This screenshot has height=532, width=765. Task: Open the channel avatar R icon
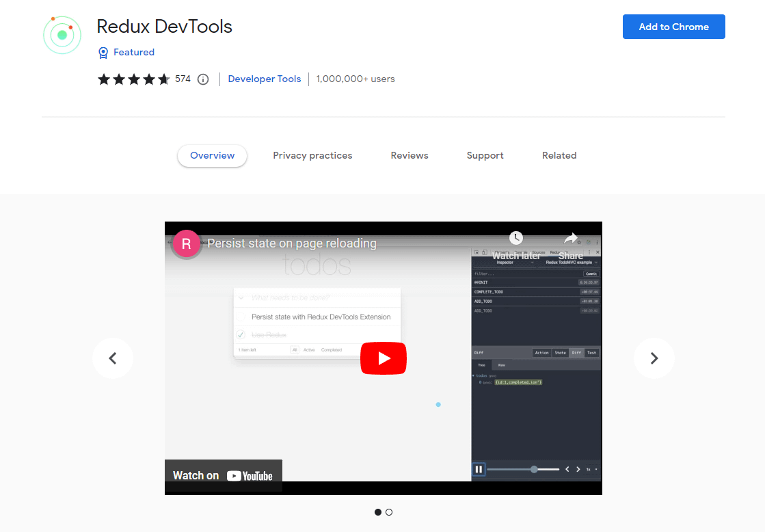click(x=187, y=243)
